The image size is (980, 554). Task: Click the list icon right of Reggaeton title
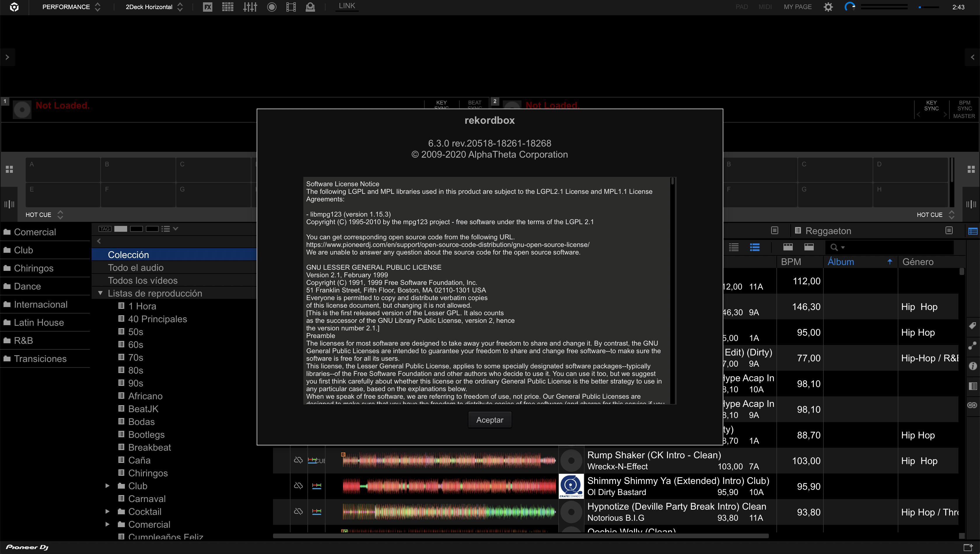(949, 230)
